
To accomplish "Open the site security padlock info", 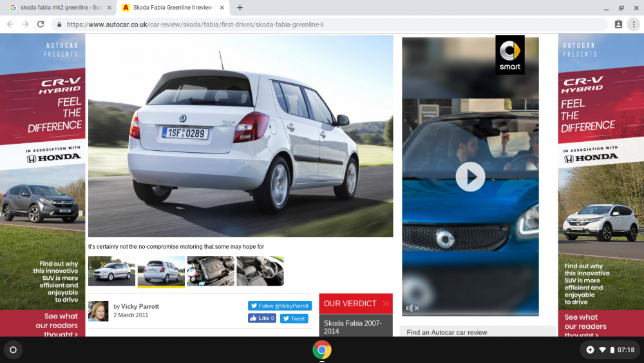I will point(59,25).
